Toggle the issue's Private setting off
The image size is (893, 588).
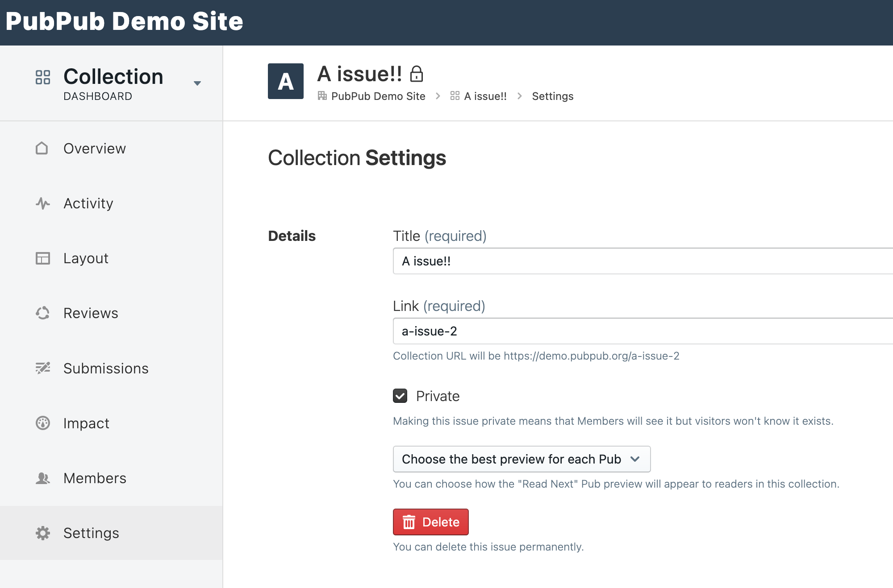click(x=400, y=395)
